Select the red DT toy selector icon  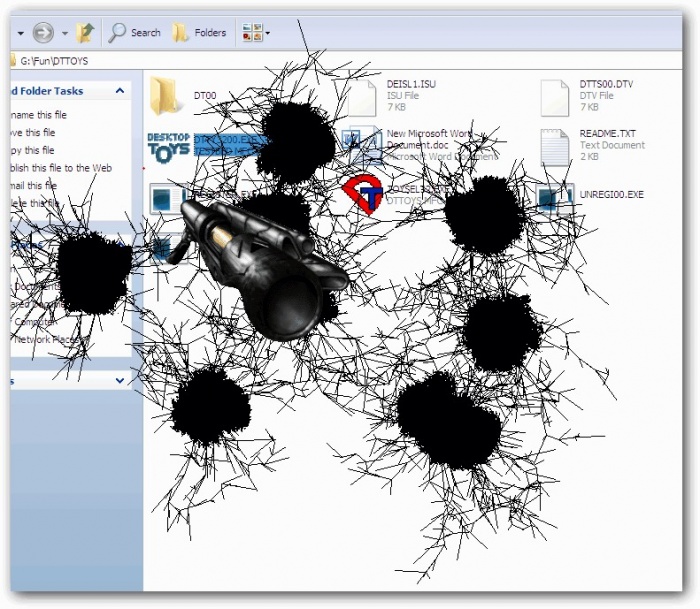pos(363,195)
